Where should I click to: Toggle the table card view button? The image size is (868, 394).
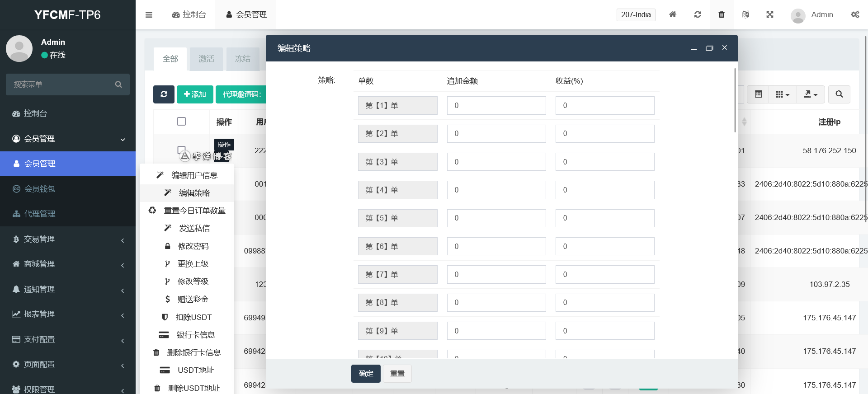coord(758,94)
